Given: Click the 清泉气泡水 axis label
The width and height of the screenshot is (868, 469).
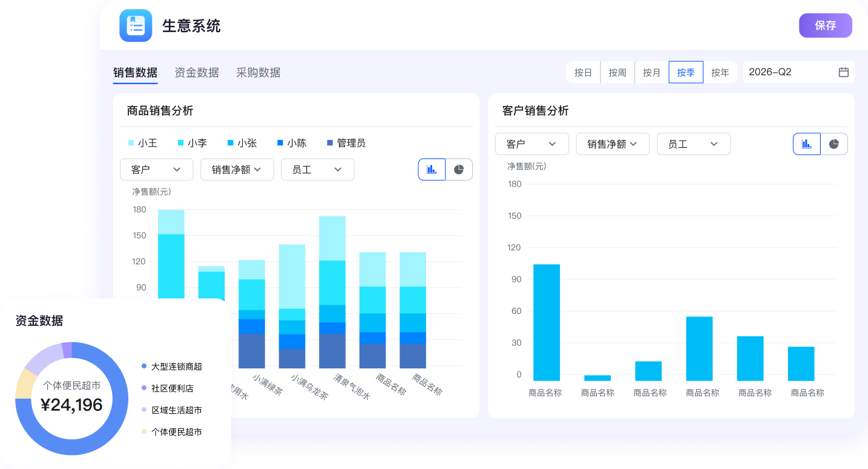Looking at the screenshot, I should 353,386.
